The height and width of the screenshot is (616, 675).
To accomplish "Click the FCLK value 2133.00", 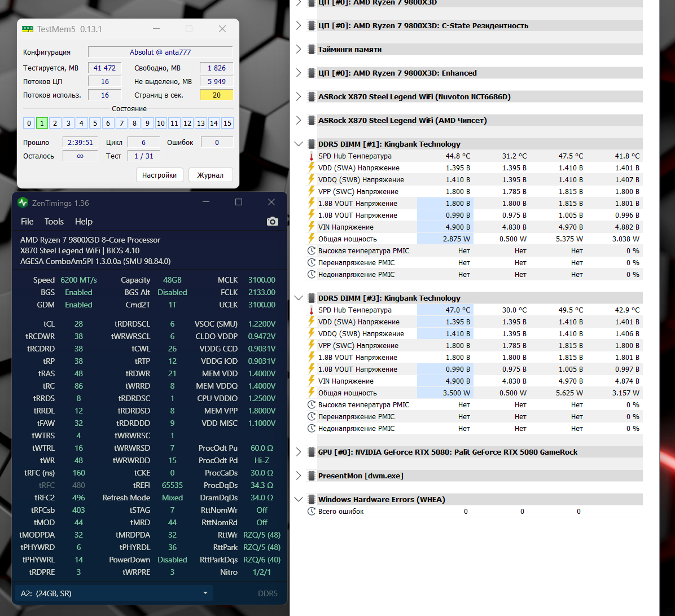I will (x=262, y=293).
